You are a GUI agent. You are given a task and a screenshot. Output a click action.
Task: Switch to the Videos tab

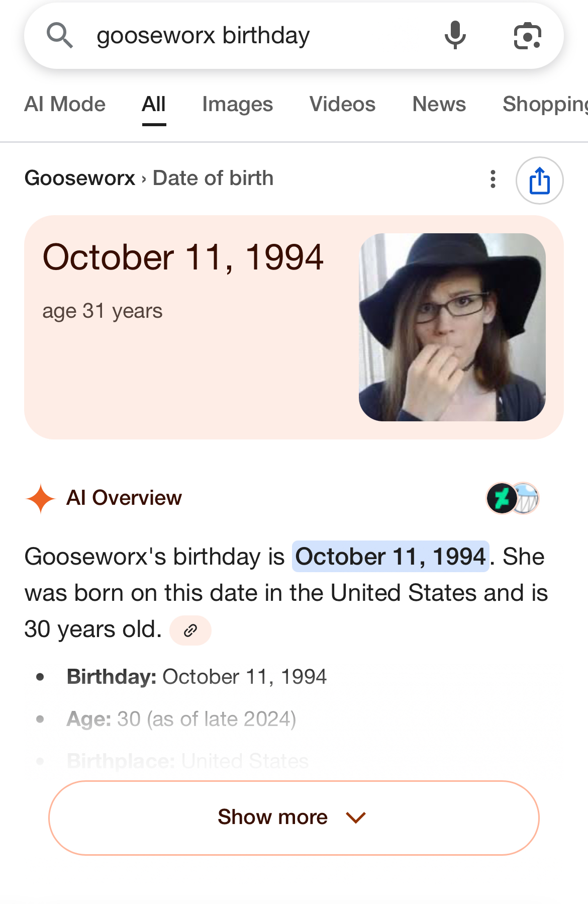[x=342, y=105]
